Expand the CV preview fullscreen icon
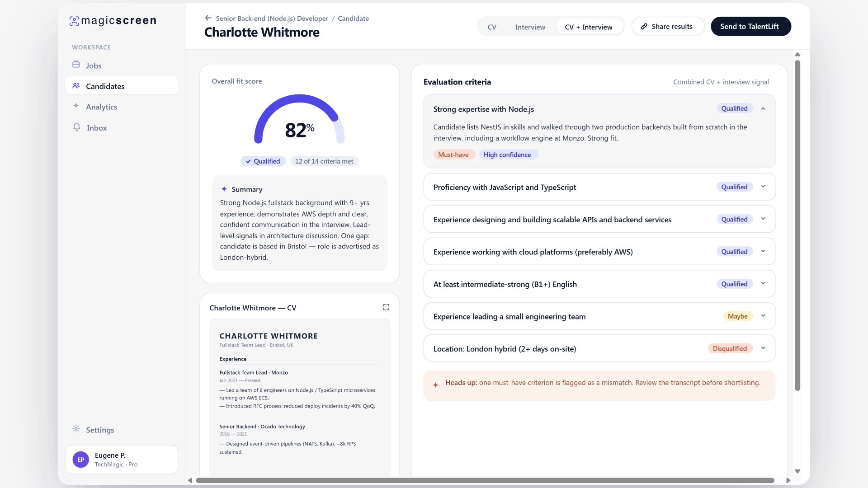Viewport: 868px width, 488px height. point(386,307)
